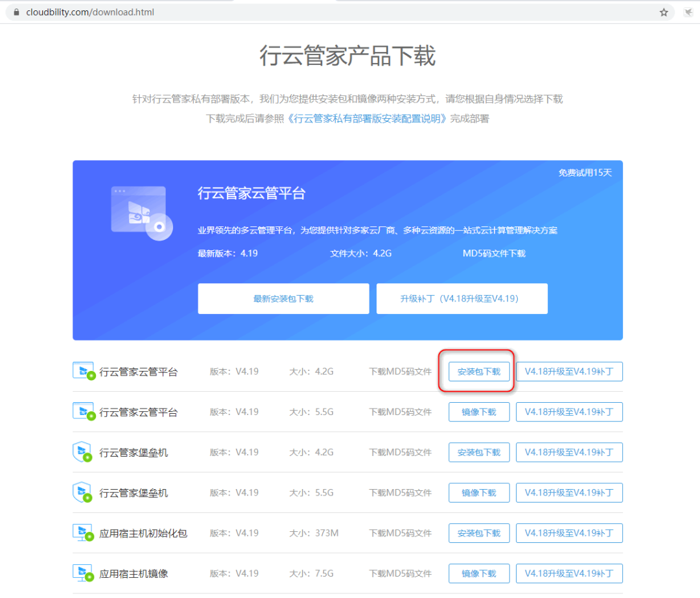Click 镜像下载 in the 5.5G 行云管家堡垒机 row
The image size is (700, 598).
(479, 492)
